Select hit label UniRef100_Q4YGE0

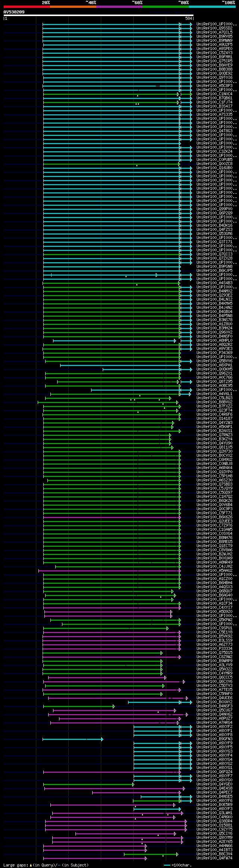[214, 784]
